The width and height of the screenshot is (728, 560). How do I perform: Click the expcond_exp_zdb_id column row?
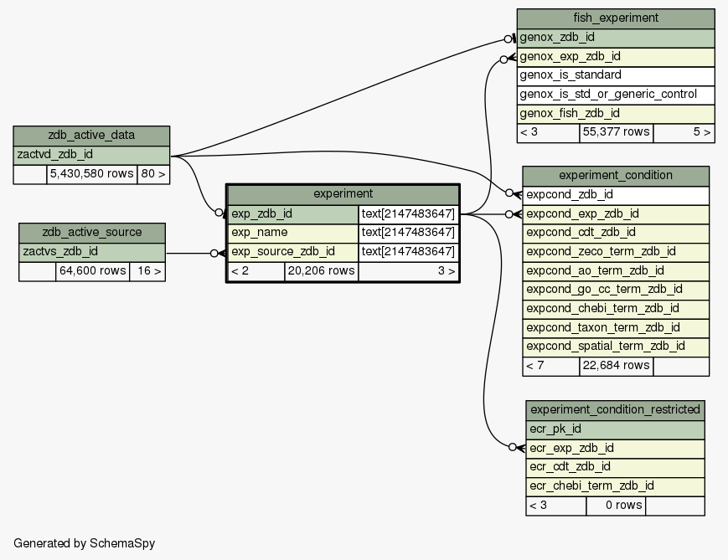[615, 213]
